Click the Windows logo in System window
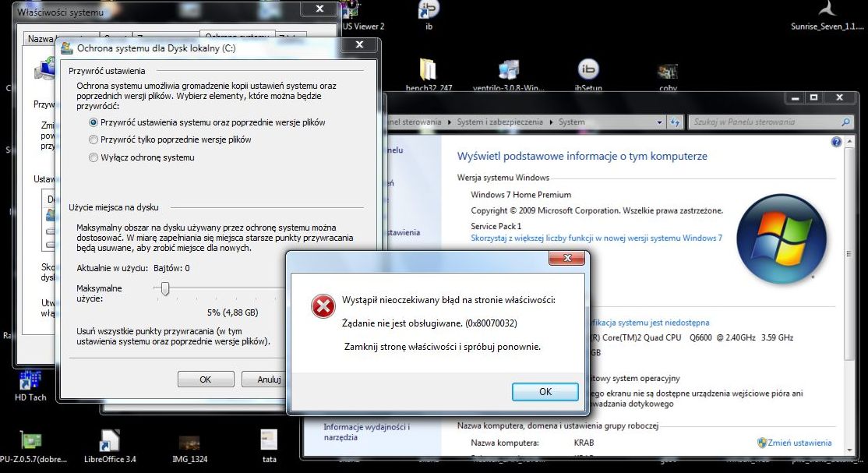Screen dimensions: 868x473 click(782, 239)
